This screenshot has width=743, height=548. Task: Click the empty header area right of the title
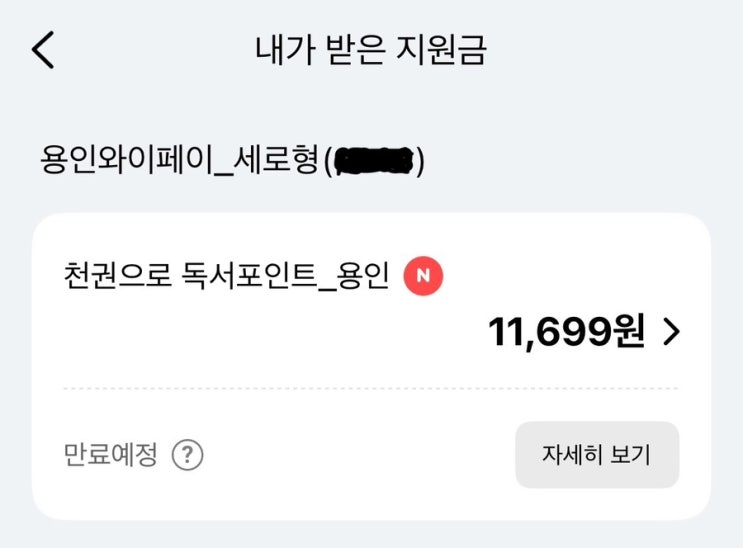tap(620, 50)
